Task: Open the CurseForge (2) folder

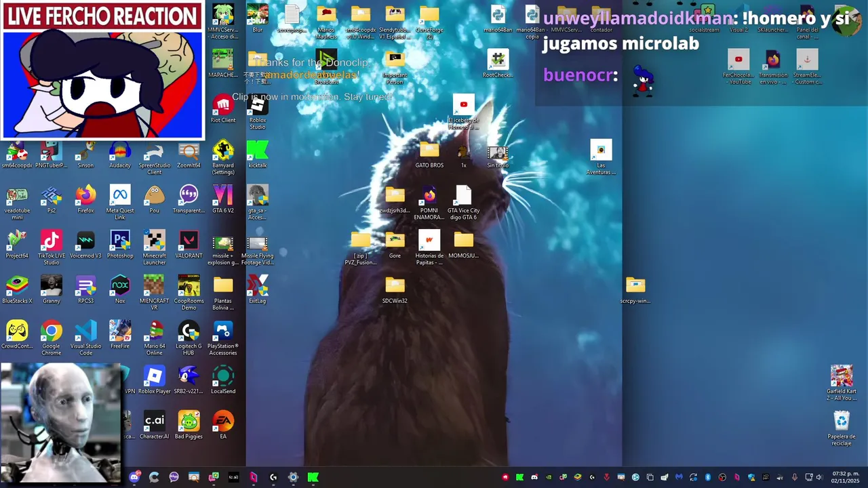Action: coord(429,22)
